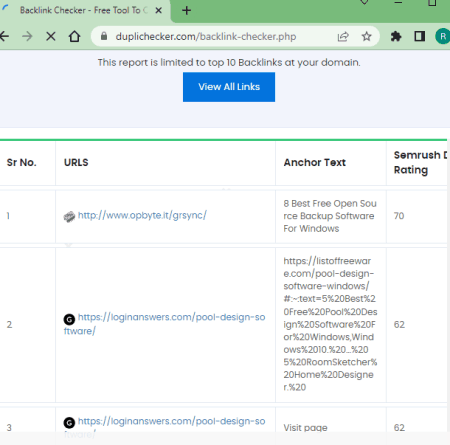Open the extensions puzzle icon
Screen dimensions: 450x445
[396, 36]
